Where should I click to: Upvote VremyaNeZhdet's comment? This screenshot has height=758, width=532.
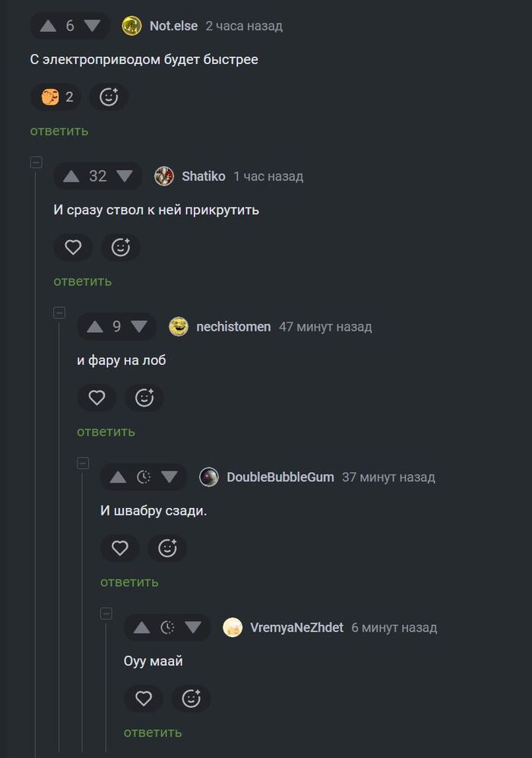tap(142, 628)
